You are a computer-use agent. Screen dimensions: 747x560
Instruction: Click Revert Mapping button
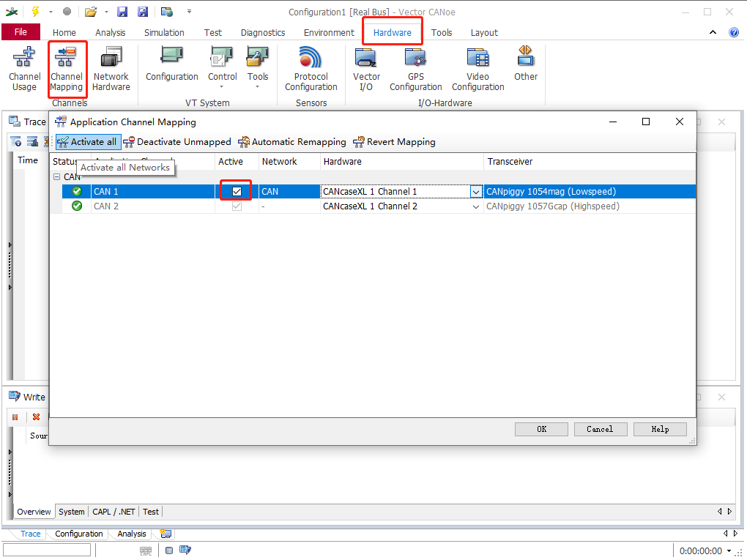(x=394, y=142)
